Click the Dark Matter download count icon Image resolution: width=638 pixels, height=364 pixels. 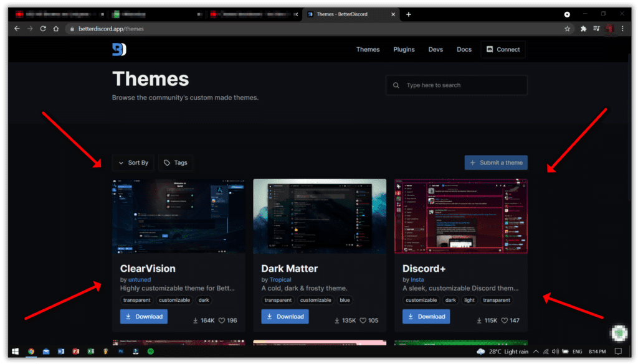click(337, 320)
